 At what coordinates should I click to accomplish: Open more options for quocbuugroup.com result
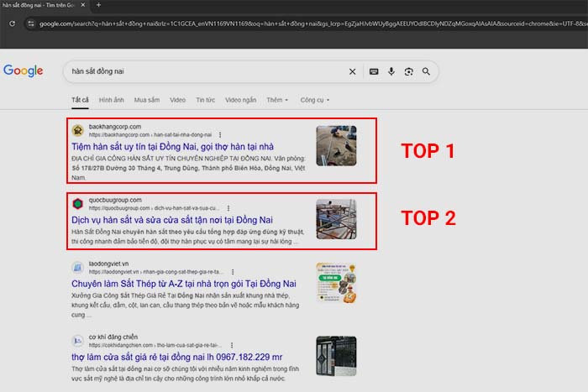coord(228,208)
